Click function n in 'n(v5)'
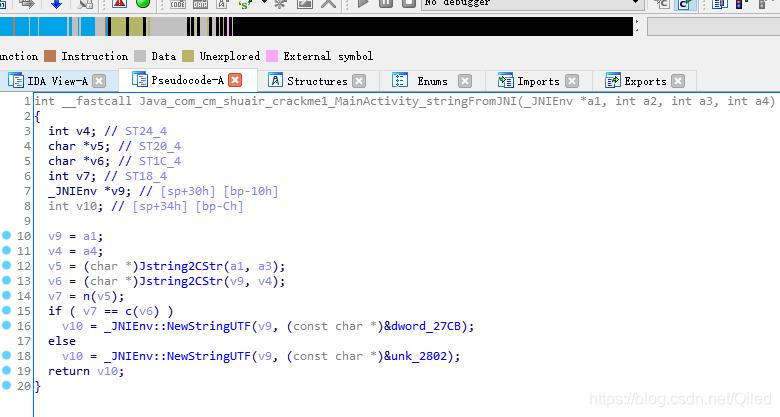 [x=86, y=297]
